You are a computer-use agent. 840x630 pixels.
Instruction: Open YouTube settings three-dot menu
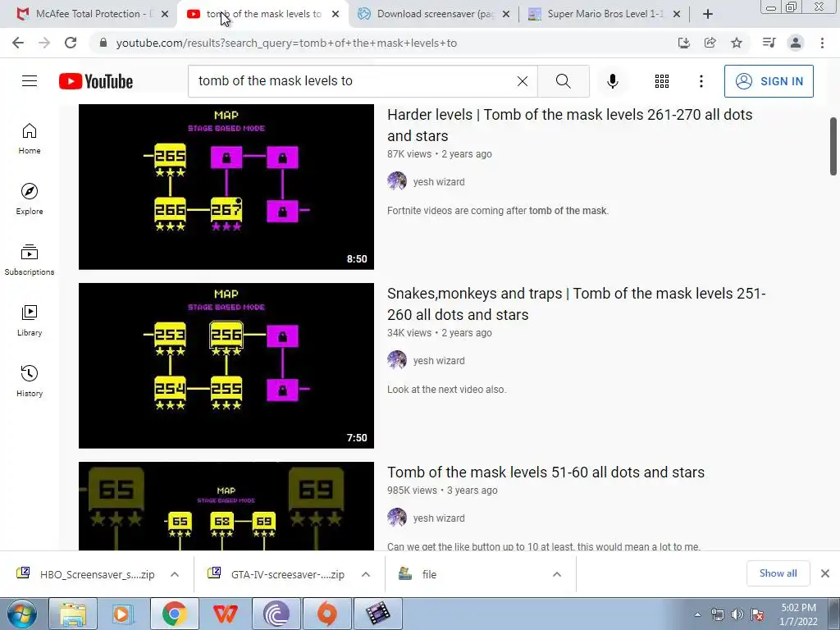701,81
